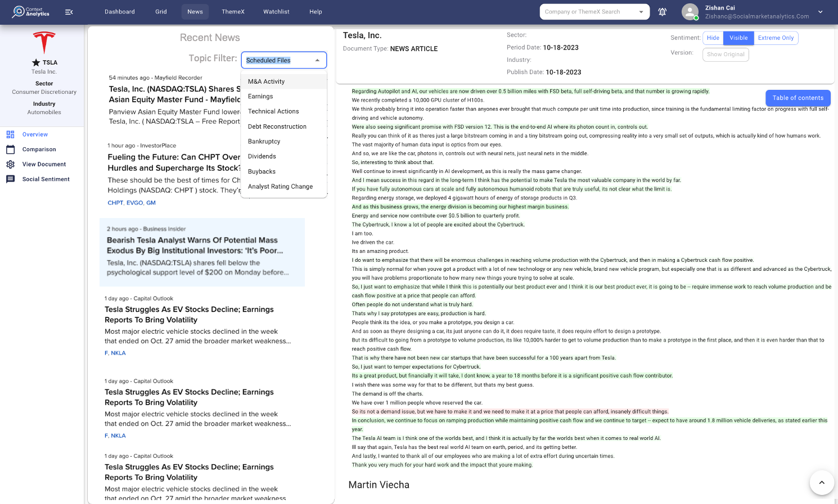The width and height of the screenshot is (838, 504).
Task: Open the Dashboard tab
Action: coord(120,12)
